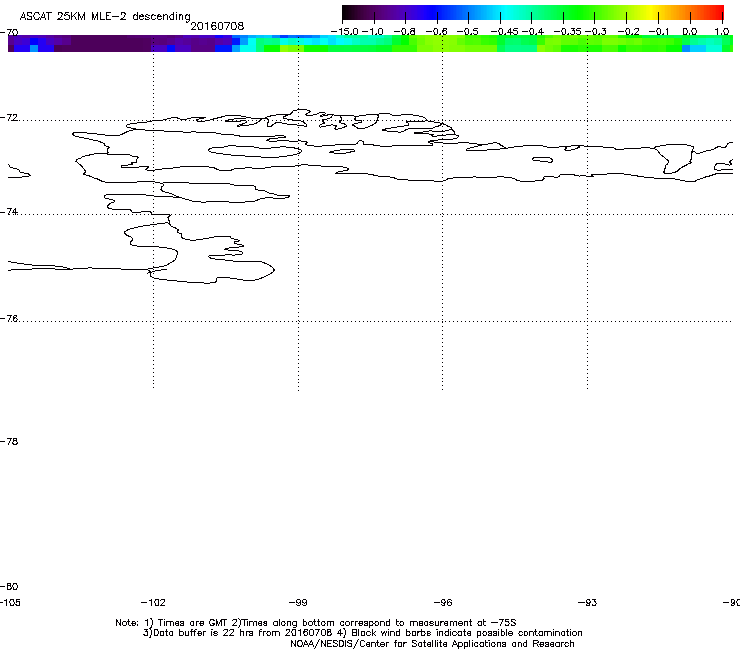The height and width of the screenshot is (650, 740).
Task: Click the color bar label 0.0
Action: point(690,32)
